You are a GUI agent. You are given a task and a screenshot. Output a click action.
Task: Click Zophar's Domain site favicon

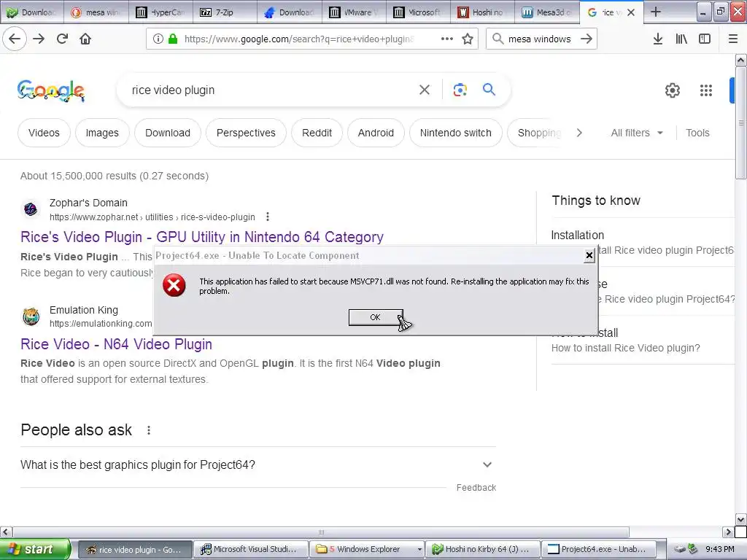pyautogui.click(x=31, y=209)
